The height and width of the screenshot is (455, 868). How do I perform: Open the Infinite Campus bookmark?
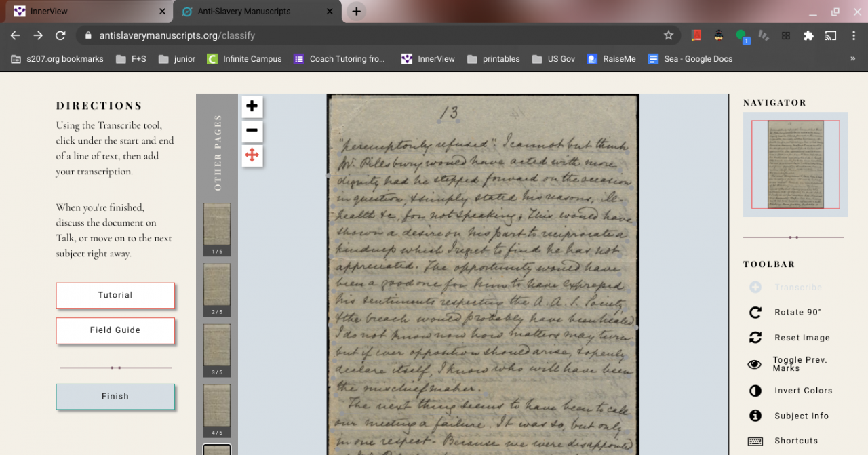coord(244,59)
